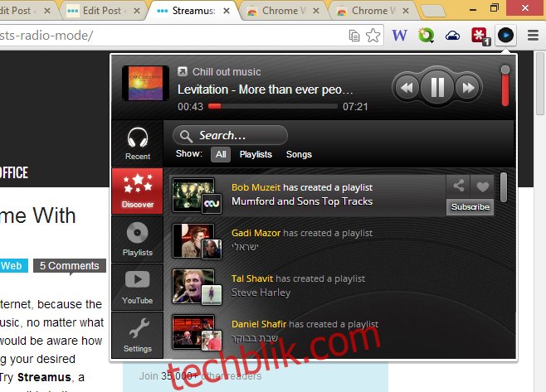The height and width of the screenshot is (392, 546).
Task: Open Gadi Mazor's profile link
Action: [256, 233]
